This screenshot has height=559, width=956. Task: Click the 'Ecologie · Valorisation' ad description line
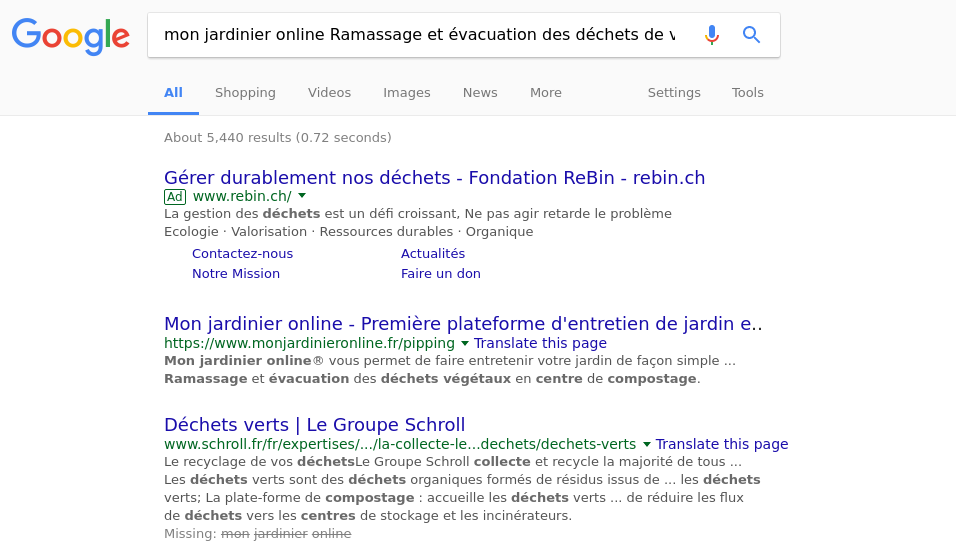[x=349, y=232]
